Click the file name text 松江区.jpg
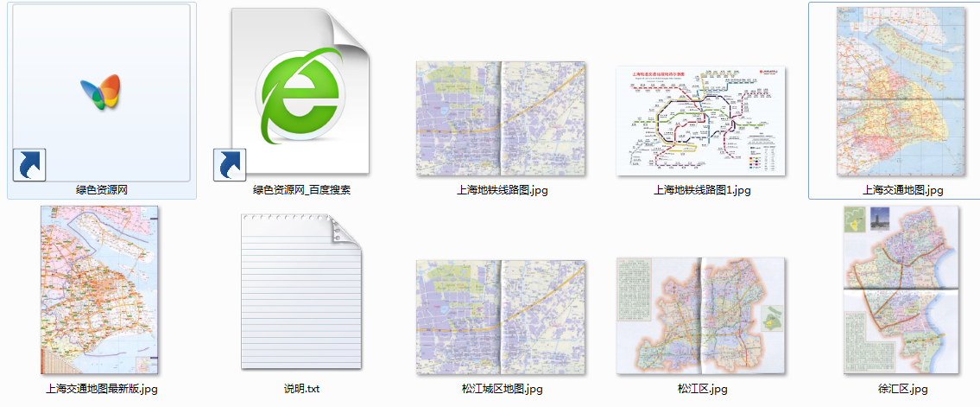Image resolution: width=980 pixels, height=407 pixels. pyautogui.click(x=702, y=389)
